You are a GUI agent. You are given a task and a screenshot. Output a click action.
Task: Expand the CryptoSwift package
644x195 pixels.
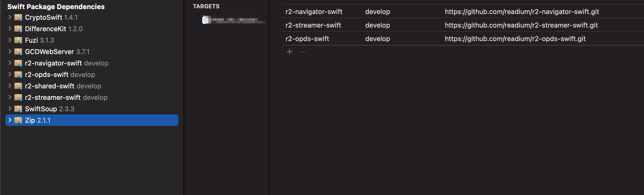coord(10,17)
